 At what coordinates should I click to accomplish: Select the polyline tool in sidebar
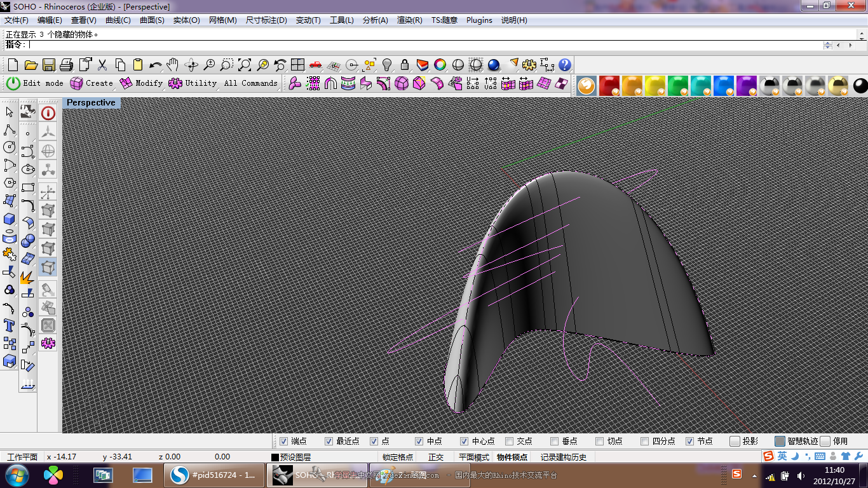coord(10,130)
